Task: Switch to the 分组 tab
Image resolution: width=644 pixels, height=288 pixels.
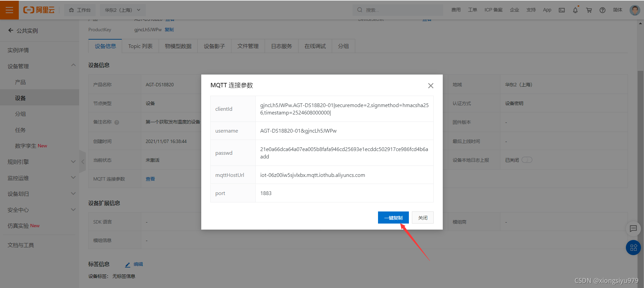Action: [x=343, y=46]
